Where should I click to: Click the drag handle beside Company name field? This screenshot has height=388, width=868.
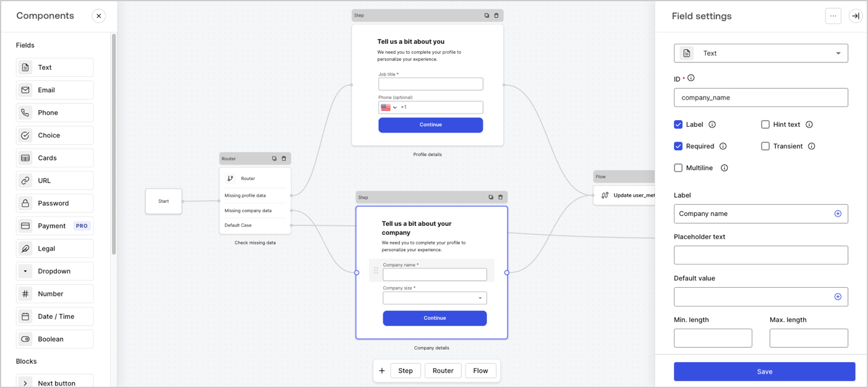(376, 270)
